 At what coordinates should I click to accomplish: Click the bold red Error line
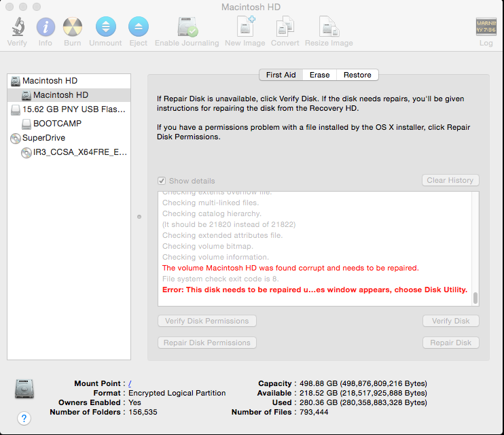click(314, 290)
